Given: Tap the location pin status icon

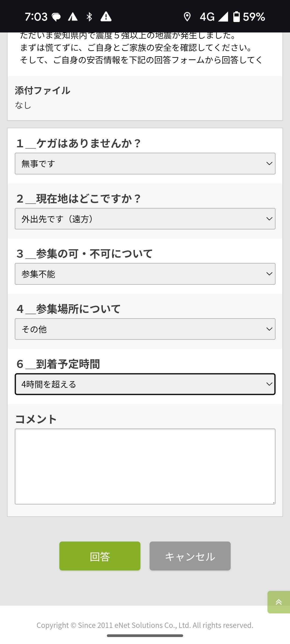Looking at the screenshot, I should 187,17.
